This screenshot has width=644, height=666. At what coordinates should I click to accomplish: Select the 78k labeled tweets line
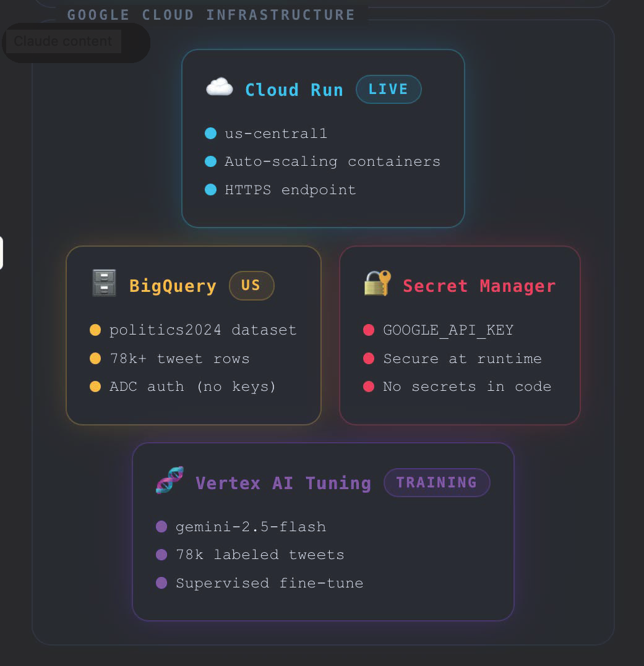(260, 555)
